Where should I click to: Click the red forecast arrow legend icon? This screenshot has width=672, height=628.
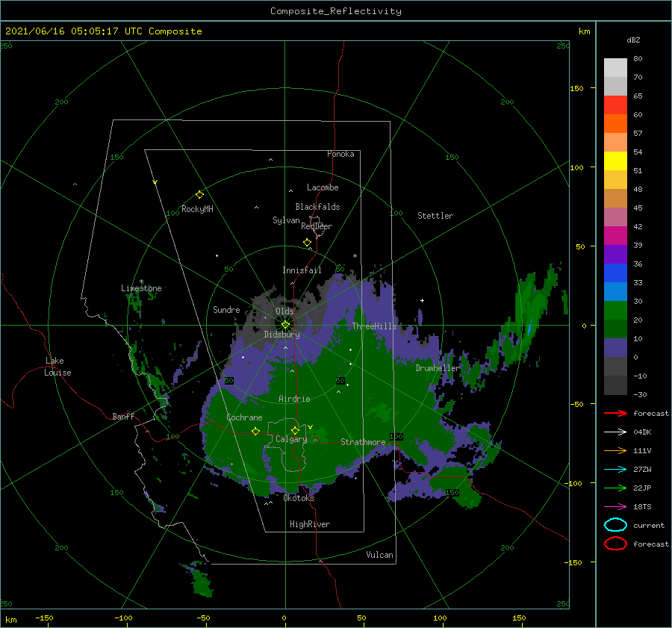point(615,413)
